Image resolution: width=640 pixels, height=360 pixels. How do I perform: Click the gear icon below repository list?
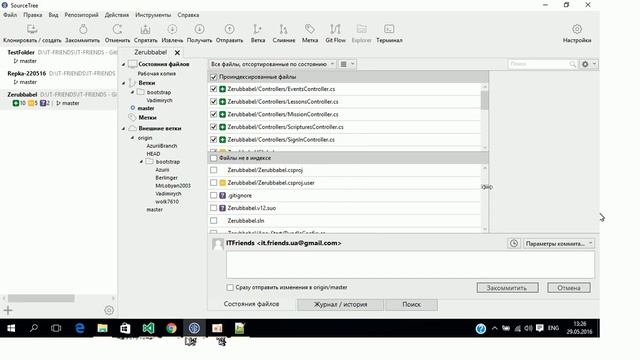coord(109,310)
